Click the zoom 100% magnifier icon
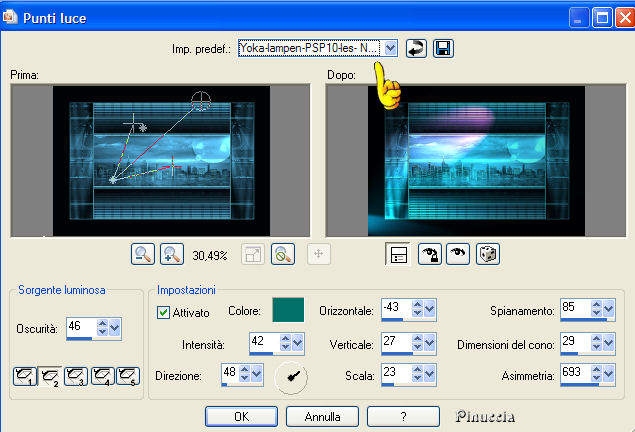The image size is (635, 432). [x=283, y=254]
